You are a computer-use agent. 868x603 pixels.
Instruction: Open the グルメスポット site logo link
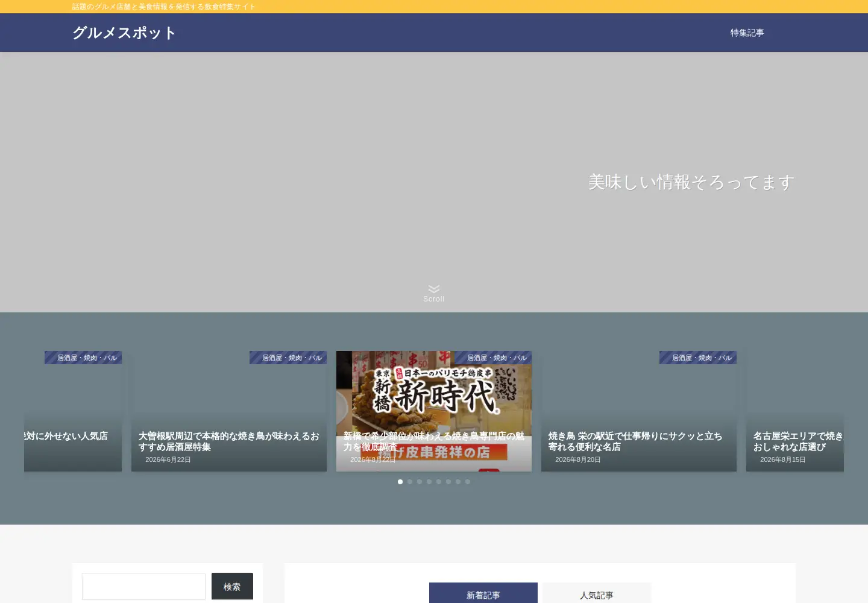(124, 33)
